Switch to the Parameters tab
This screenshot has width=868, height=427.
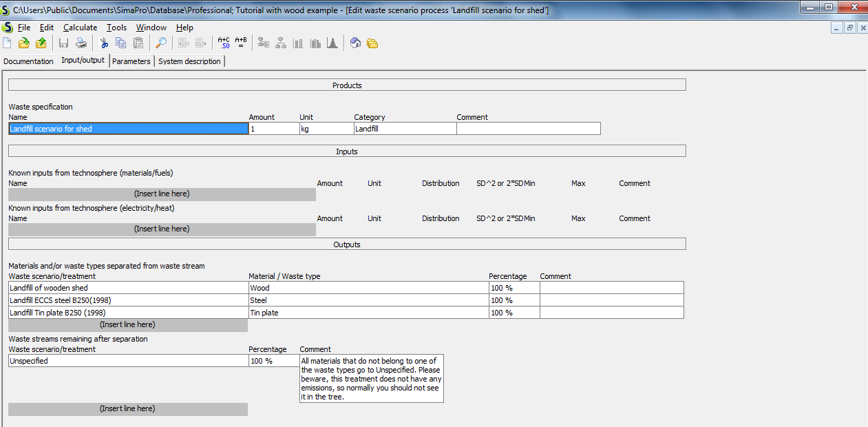131,61
